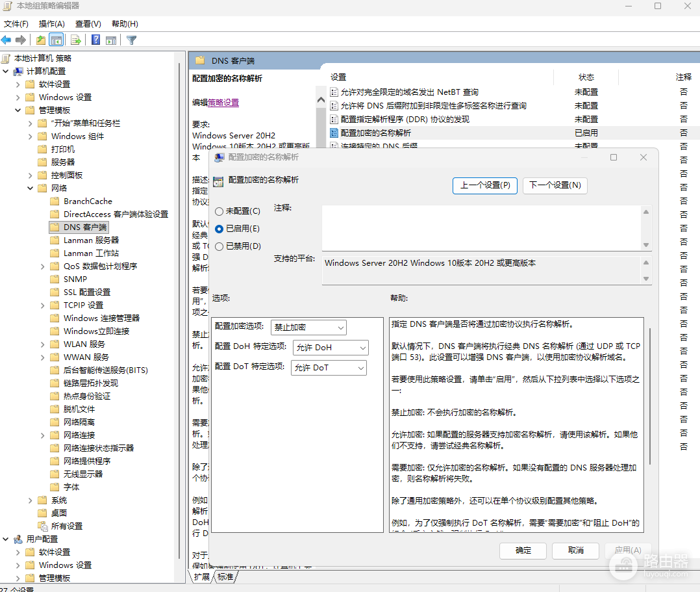Confirm with the 确定 button

[523, 550]
